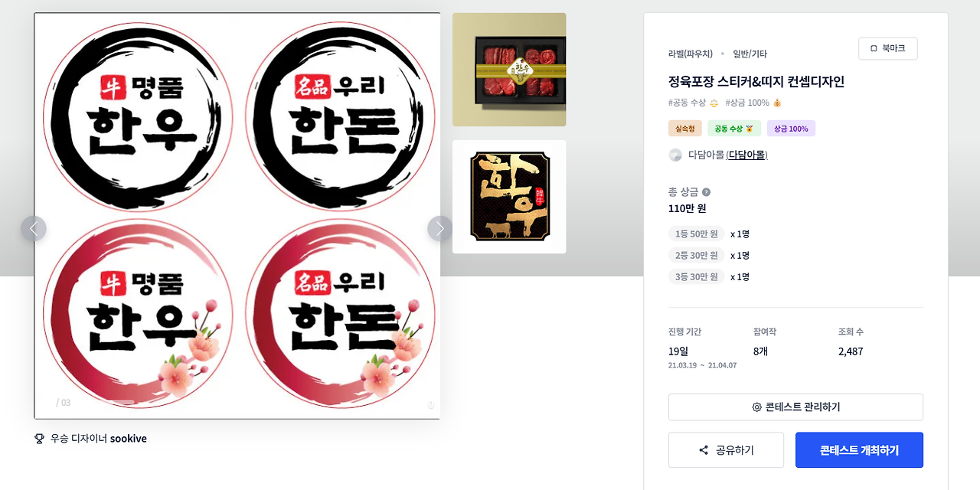Screen dimensions: 980x490
Task: Select the gold 한우 label thumbnail
Action: [509, 197]
